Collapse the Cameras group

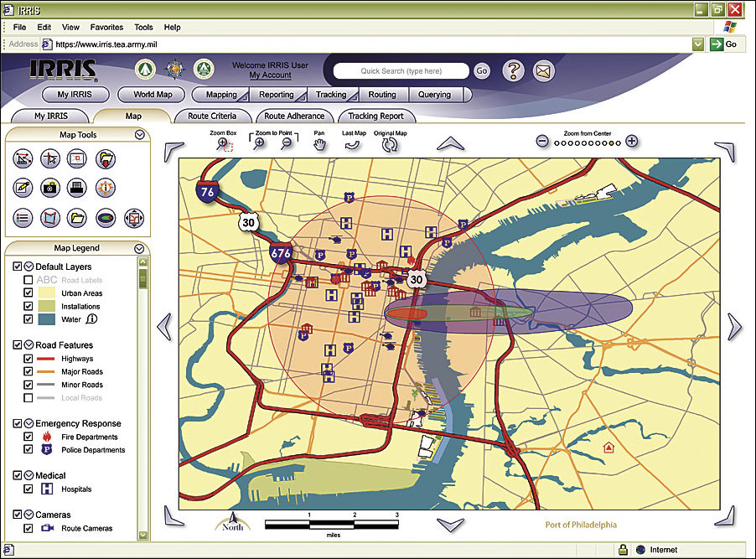pos(29,514)
